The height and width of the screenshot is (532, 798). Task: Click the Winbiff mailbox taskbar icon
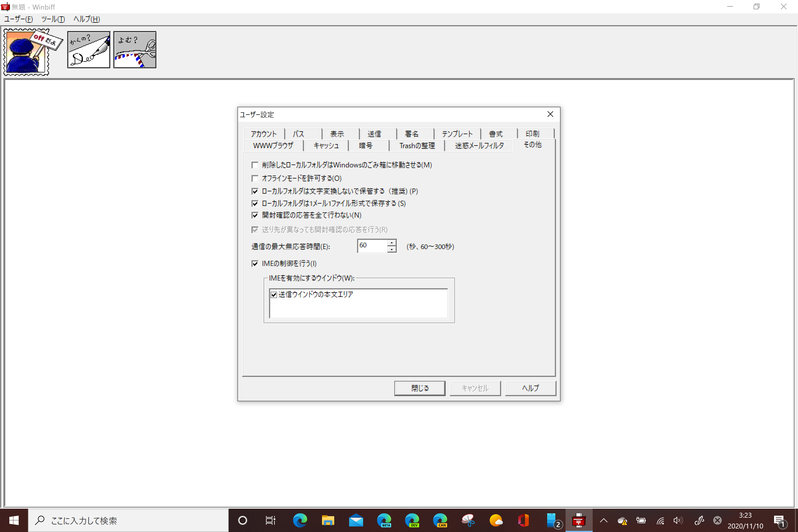(579, 520)
